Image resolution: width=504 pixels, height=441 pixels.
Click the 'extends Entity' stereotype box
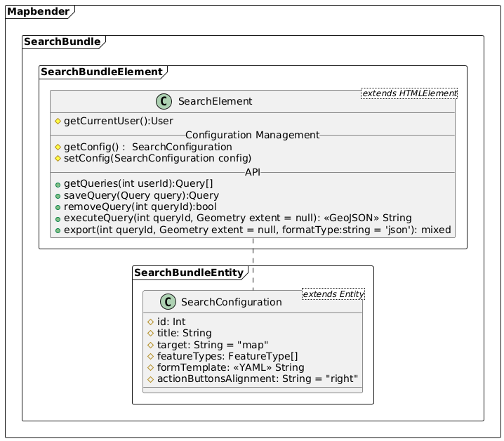pyautogui.click(x=333, y=294)
